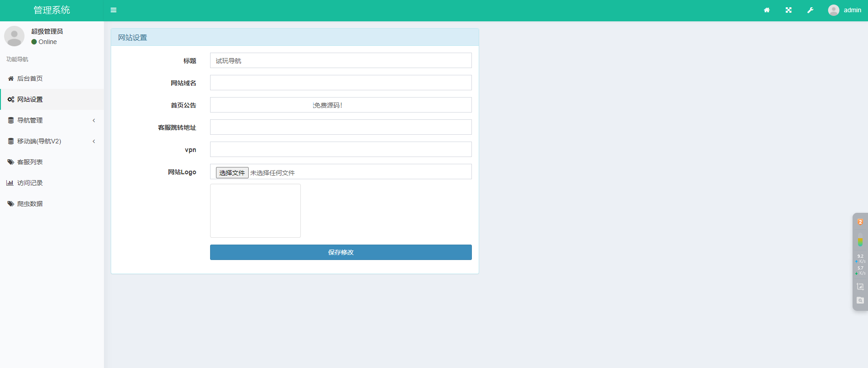Click the fullscreen expand icon
This screenshot has height=368, width=868.
click(789, 10)
